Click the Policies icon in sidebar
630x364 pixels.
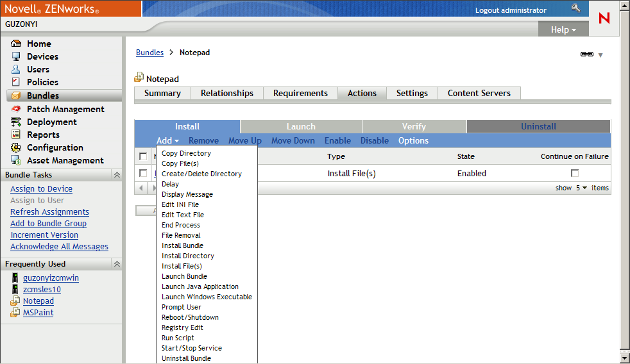pos(15,82)
